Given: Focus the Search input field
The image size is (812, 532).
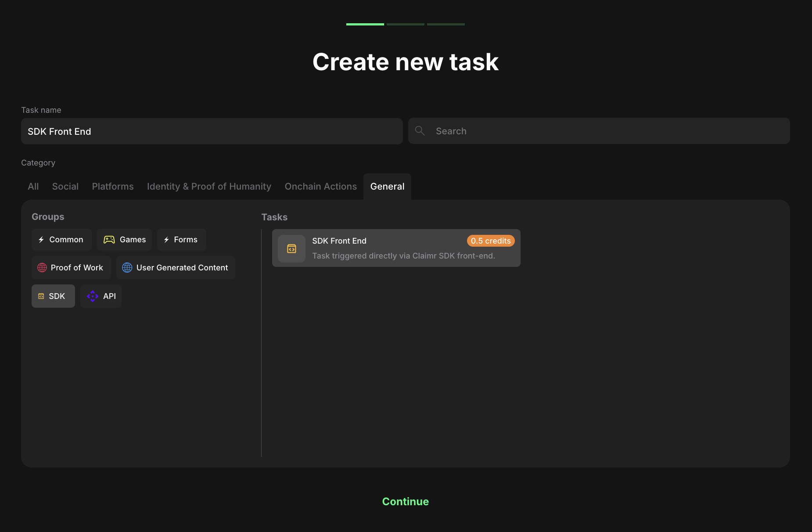Looking at the screenshot, I should 599,131.
